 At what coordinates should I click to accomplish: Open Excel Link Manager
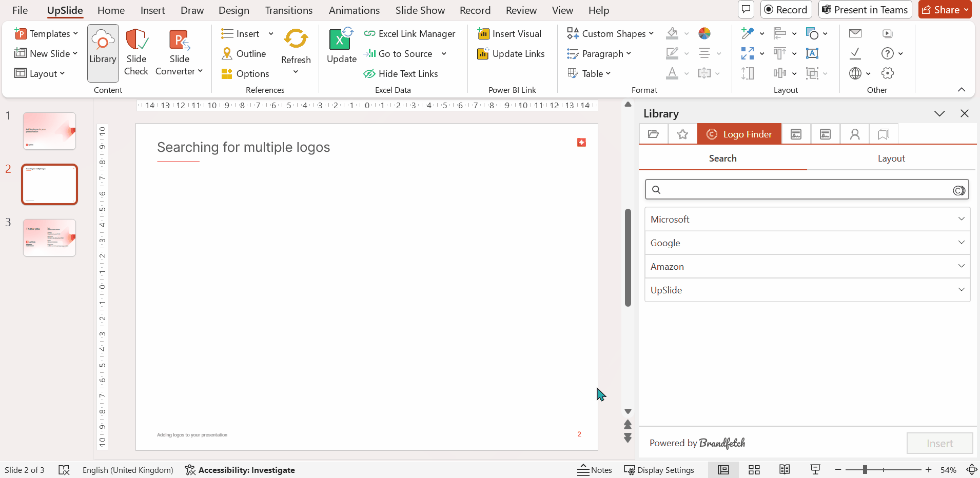coord(409,34)
